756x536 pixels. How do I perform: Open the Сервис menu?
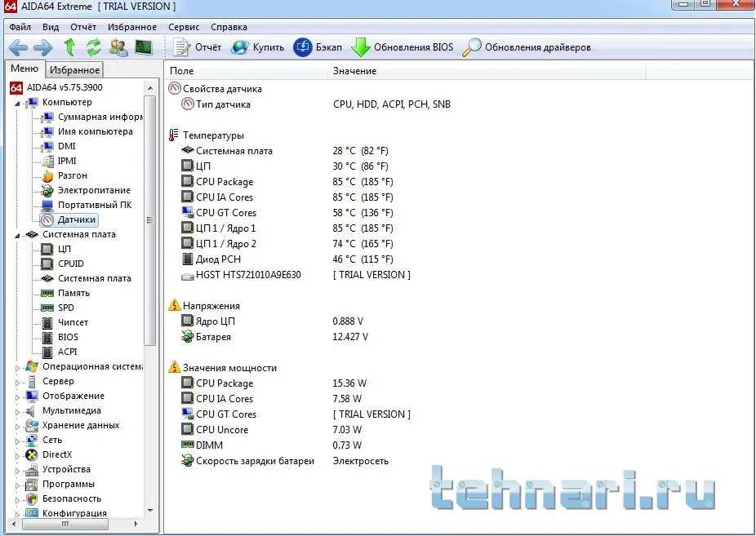(x=184, y=27)
